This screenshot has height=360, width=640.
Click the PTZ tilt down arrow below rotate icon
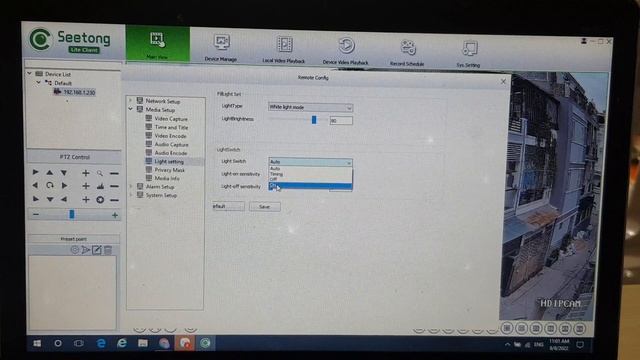[x=50, y=199]
